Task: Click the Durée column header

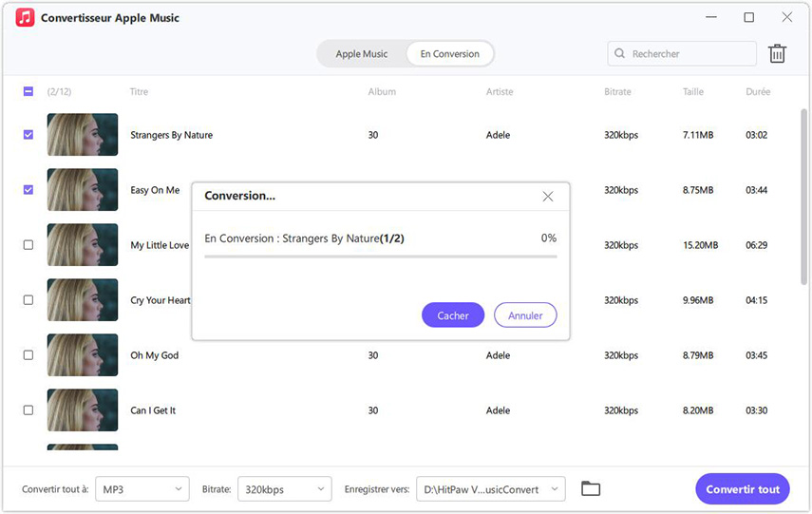Action: [758, 92]
